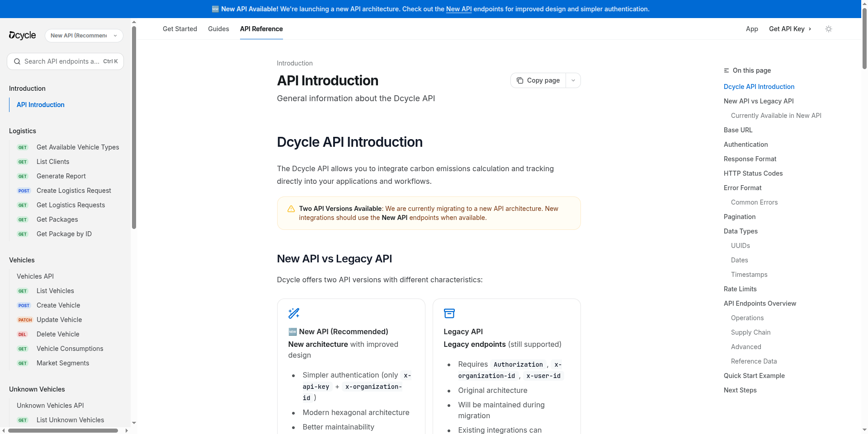Open Get Packages endpoint
868x434 pixels.
(x=57, y=219)
